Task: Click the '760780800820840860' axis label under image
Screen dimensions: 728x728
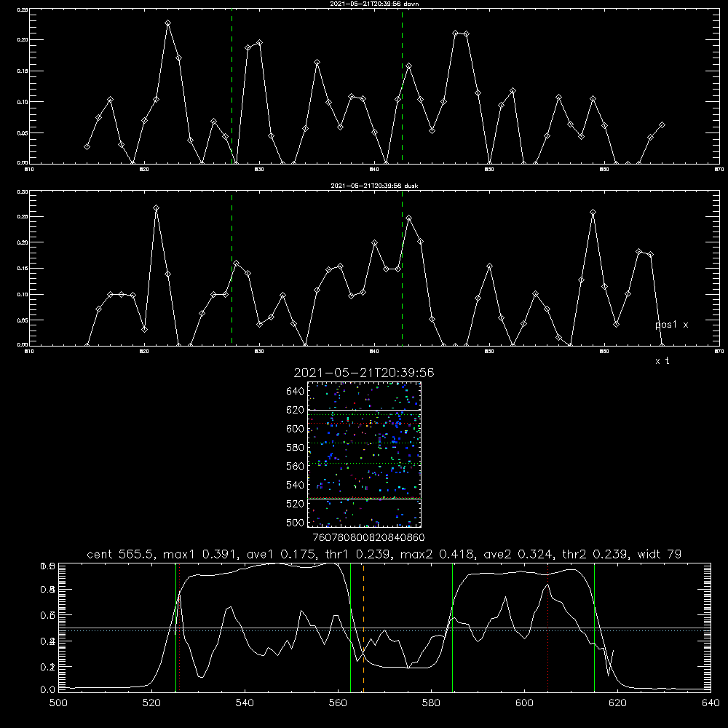Action: tap(368, 538)
